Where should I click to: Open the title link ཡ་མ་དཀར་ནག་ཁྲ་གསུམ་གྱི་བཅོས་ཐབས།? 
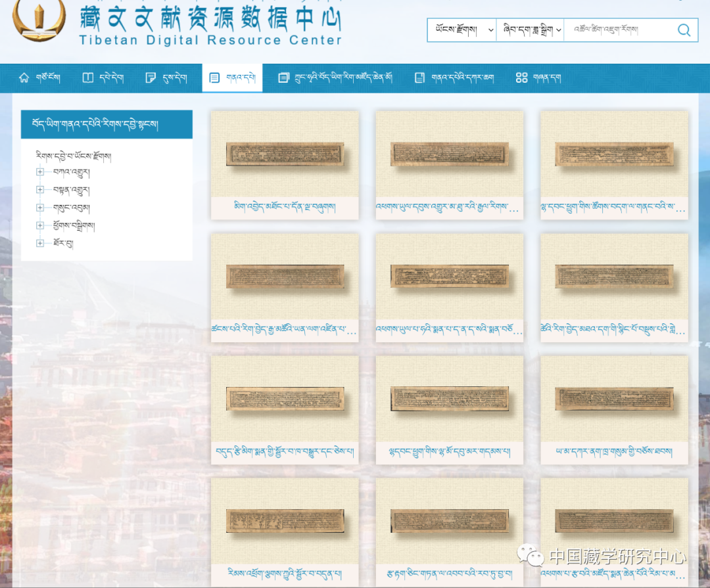614,453
